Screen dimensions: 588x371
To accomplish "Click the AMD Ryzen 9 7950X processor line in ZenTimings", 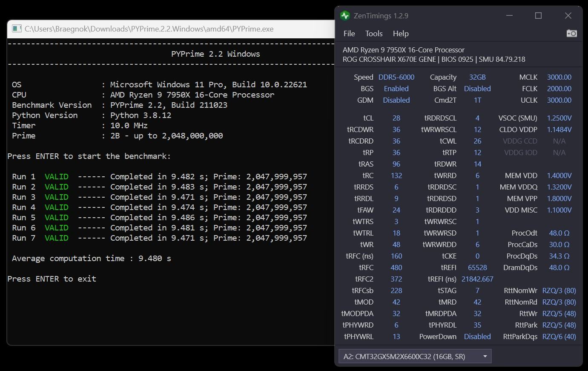I will click(x=403, y=50).
